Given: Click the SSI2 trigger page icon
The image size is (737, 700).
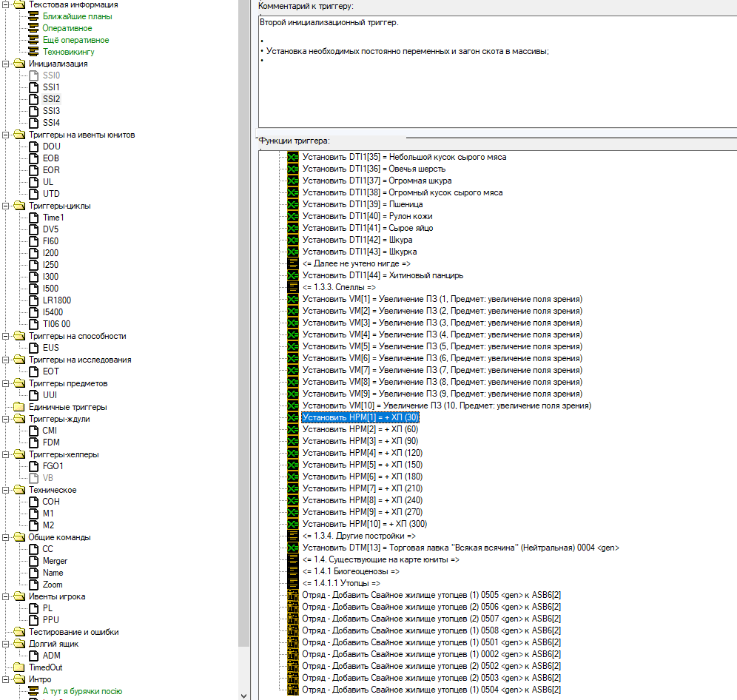Looking at the screenshot, I should [x=33, y=99].
